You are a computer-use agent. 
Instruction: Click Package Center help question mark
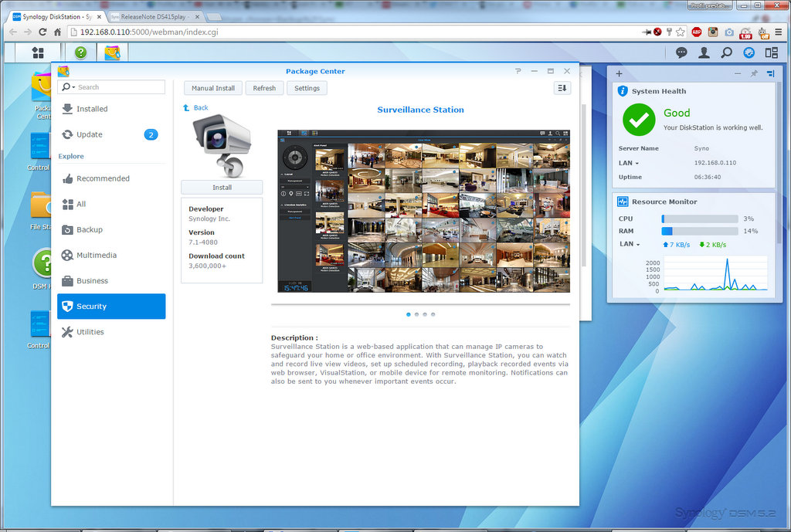pyautogui.click(x=518, y=71)
